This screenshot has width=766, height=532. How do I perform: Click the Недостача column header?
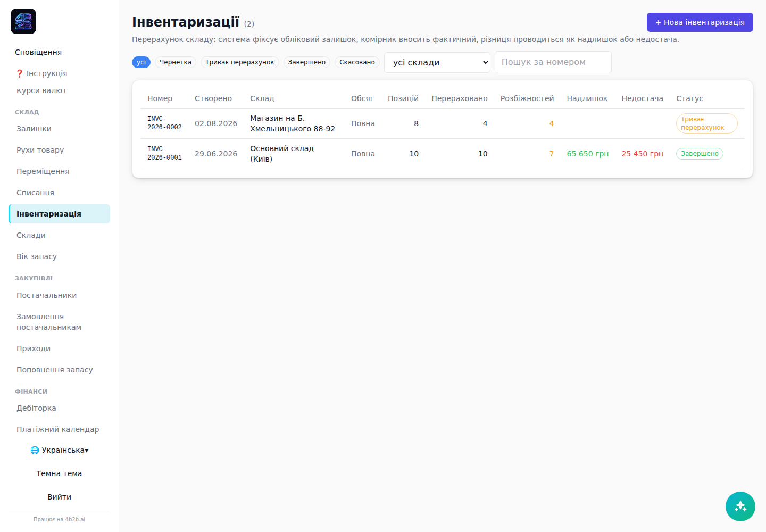pyautogui.click(x=642, y=98)
